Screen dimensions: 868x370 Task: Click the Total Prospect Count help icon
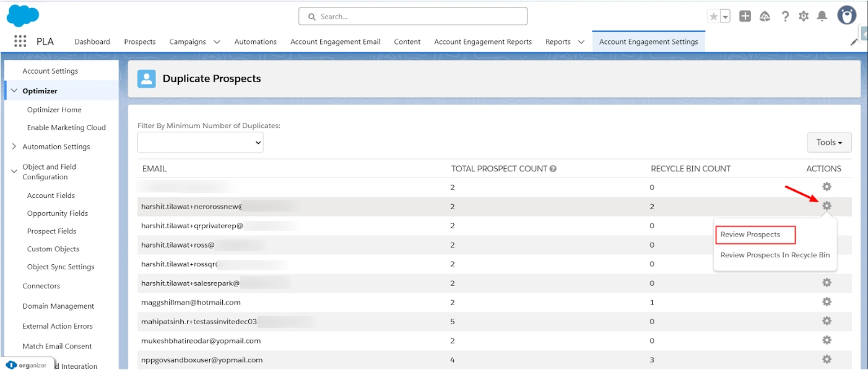point(553,169)
